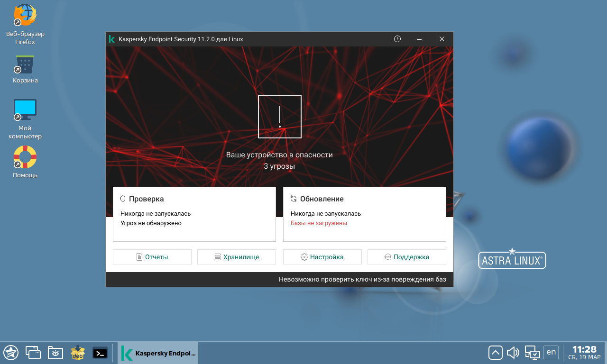
Task: Open Хранилище storage
Action: [237, 257]
